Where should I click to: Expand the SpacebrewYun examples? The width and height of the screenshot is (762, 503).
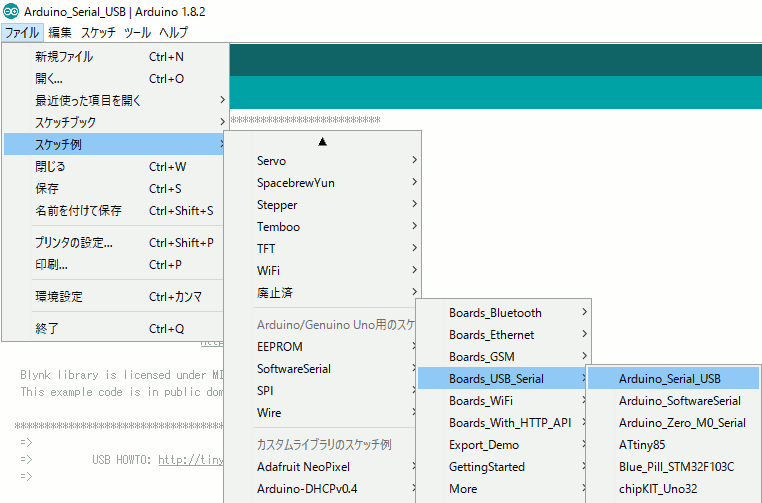pos(322,182)
